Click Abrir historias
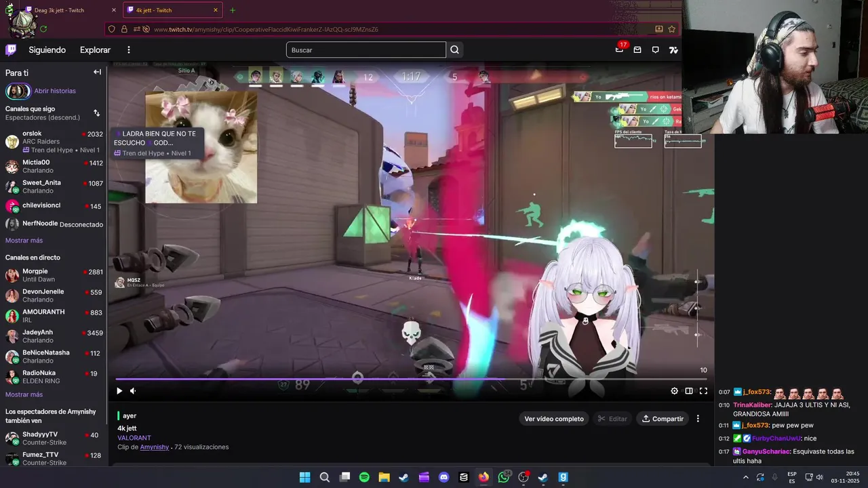Screen dimensions: 868x488 click(55, 91)
